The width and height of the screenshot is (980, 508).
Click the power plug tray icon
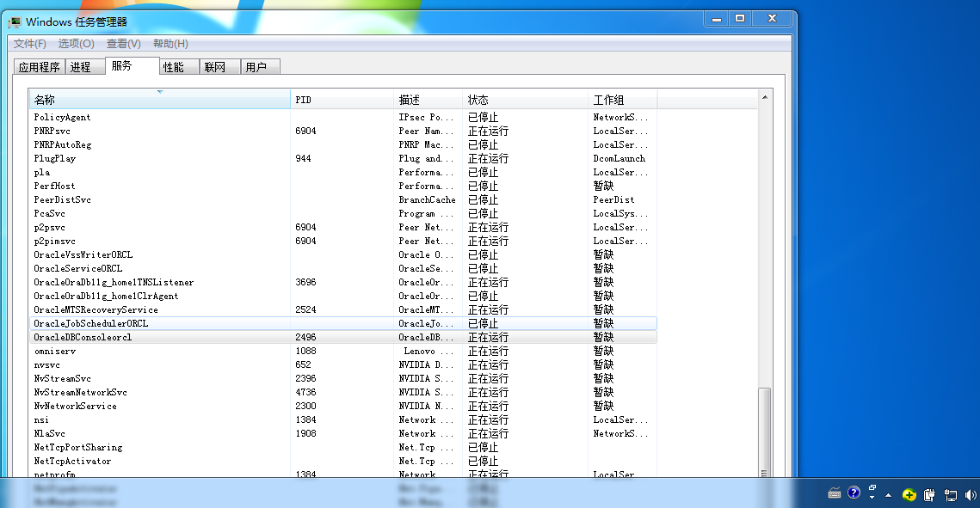click(929, 495)
